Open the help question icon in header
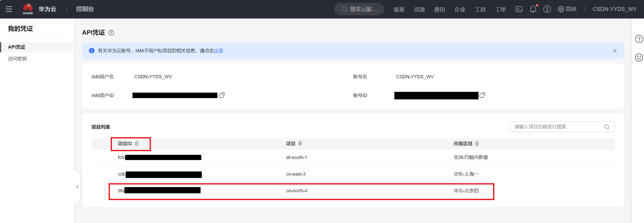Viewport: 644px width, 223px height. click(x=547, y=9)
